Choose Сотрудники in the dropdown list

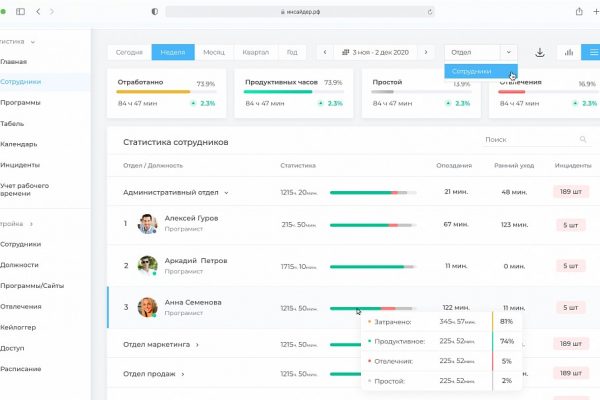[x=481, y=71]
